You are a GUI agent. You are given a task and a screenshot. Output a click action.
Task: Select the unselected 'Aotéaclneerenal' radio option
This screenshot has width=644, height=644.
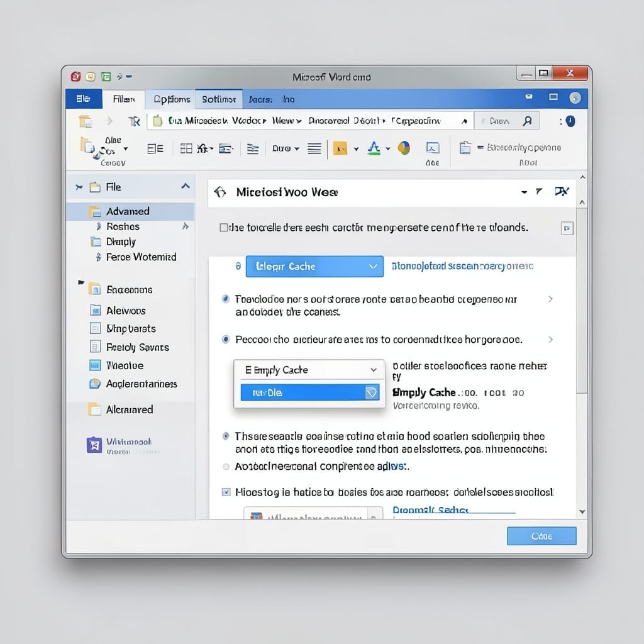pos(226,467)
